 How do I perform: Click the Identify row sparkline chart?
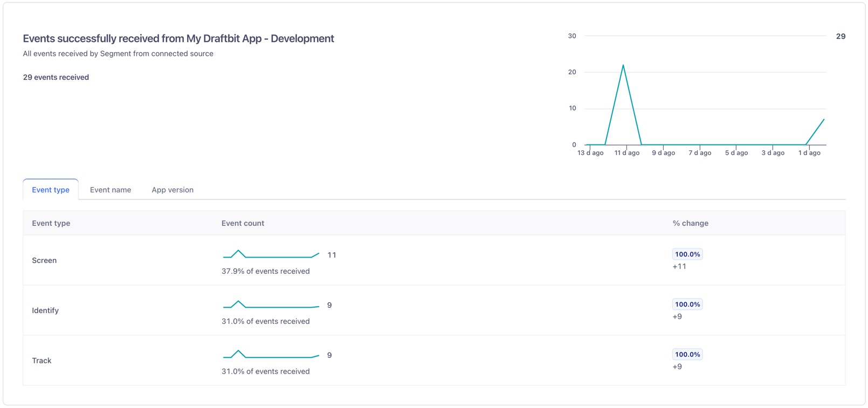[271, 305]
